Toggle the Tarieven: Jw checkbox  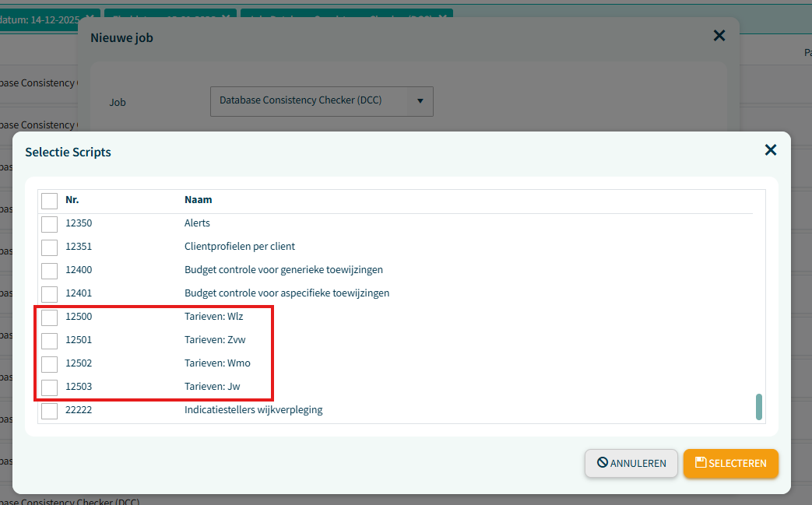pos(50,388)
